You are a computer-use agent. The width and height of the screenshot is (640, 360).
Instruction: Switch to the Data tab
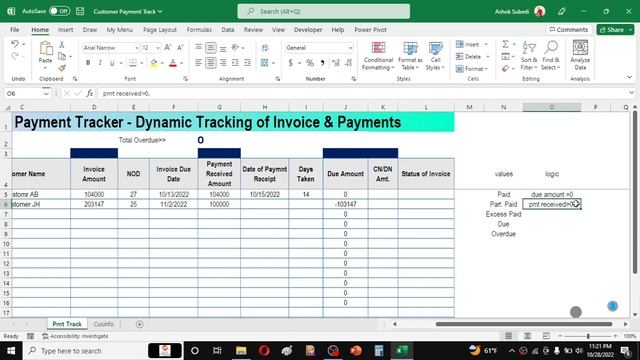(228, 30)
